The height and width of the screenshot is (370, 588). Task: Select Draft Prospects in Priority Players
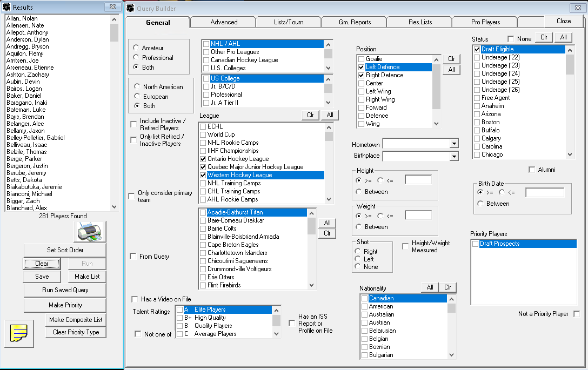click(499, 244)
